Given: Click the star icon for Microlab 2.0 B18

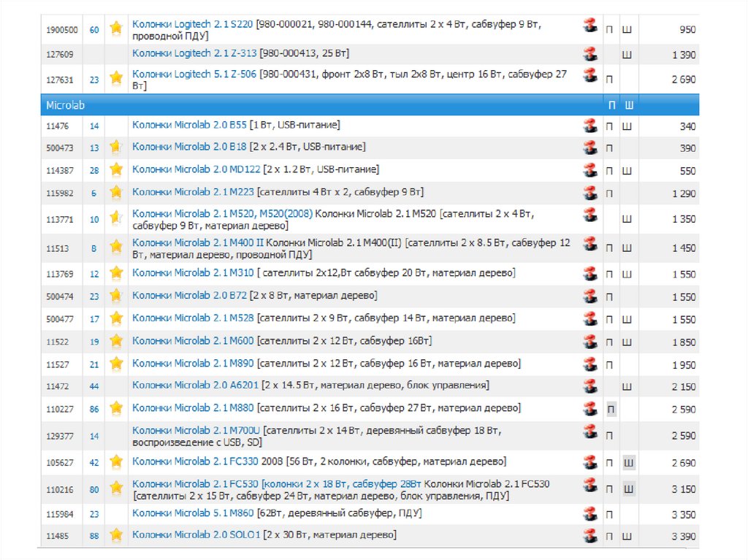Looking at the screenshot, I should pyautogui.click(x=116, y=147).
